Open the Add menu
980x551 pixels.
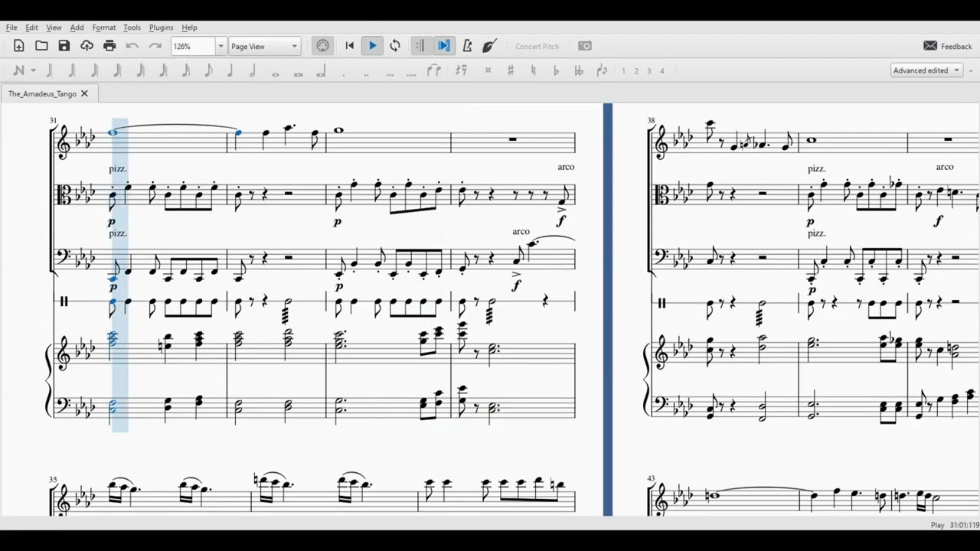click(x=77, y=28)
